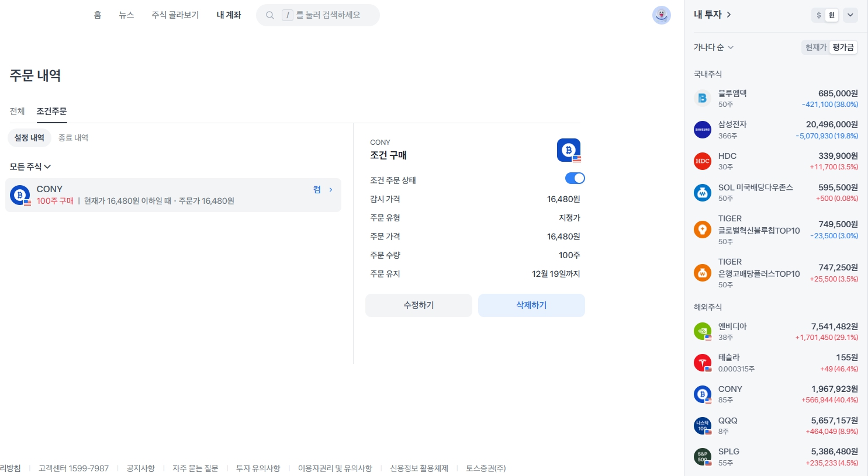The height and width of the screenshot is (476, 868).
Task: Open 공지사항 footer link
Action: tap(140, 468)
